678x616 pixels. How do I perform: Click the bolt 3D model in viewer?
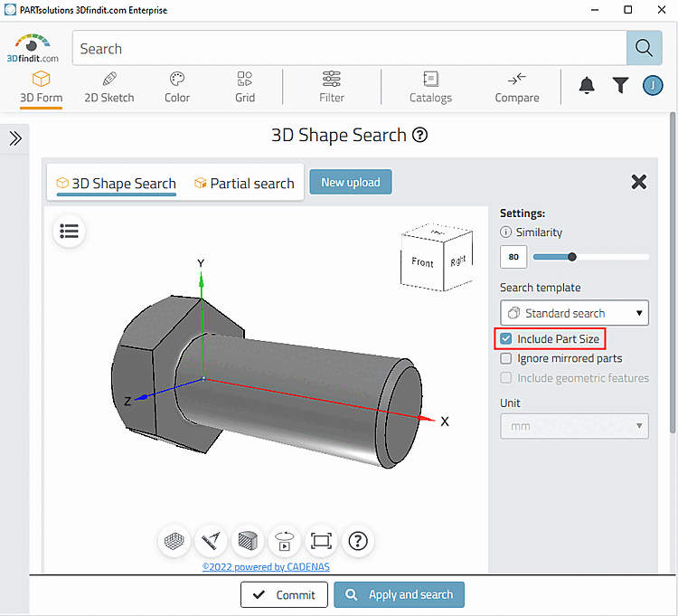coord(266,383)
